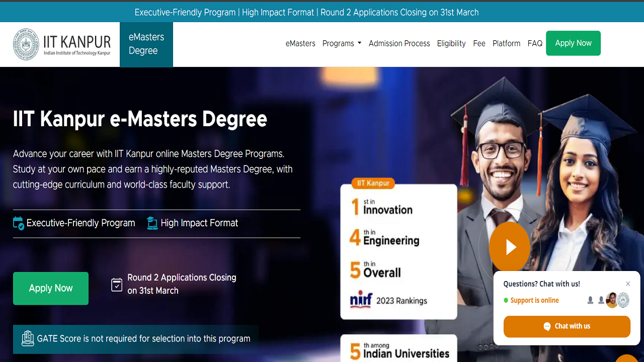The image size is (644, 362).
Task: Click the document icon beside GATE Score notice
Action: (28, 338)
